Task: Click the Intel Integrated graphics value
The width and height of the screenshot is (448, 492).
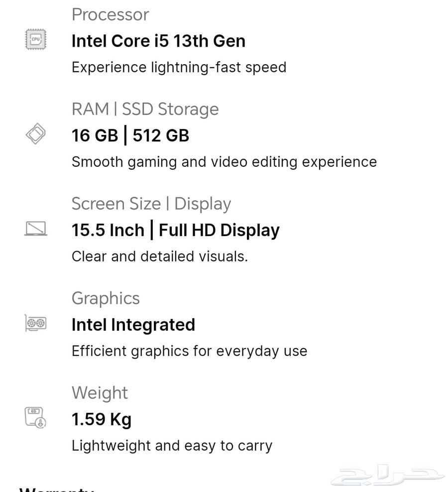Action: click(133, 325)
